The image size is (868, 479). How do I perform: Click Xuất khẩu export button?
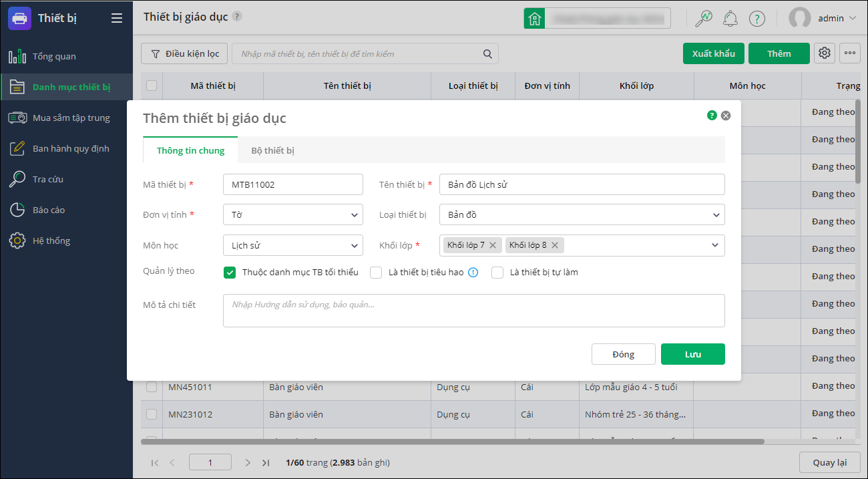tap(714, 53)
